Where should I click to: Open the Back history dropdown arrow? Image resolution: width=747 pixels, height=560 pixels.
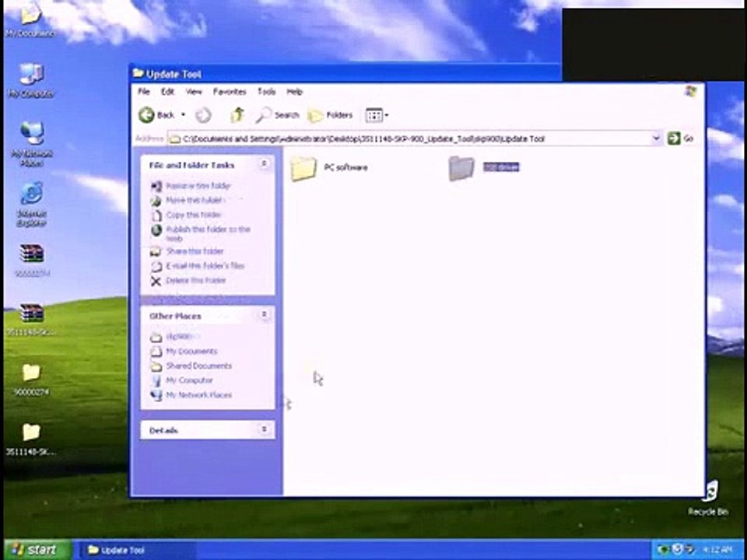pyautogui.click(x=184, y=115)
